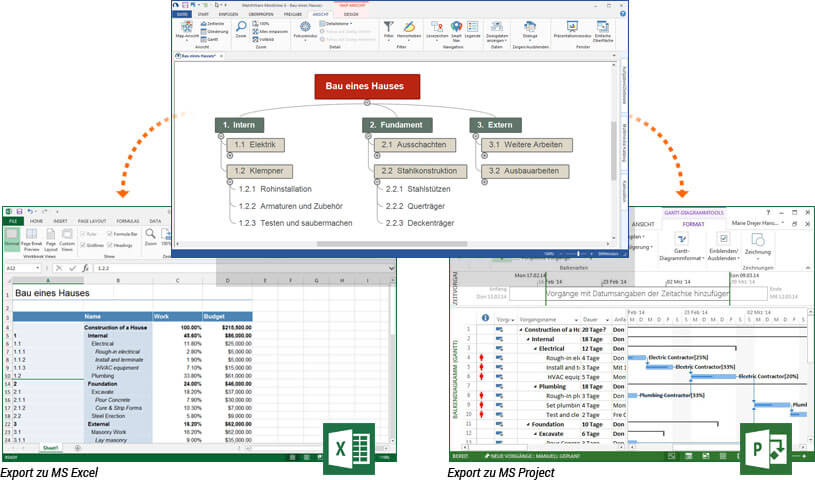Open the Fokusmodus tool in MindView

(305, 30)
